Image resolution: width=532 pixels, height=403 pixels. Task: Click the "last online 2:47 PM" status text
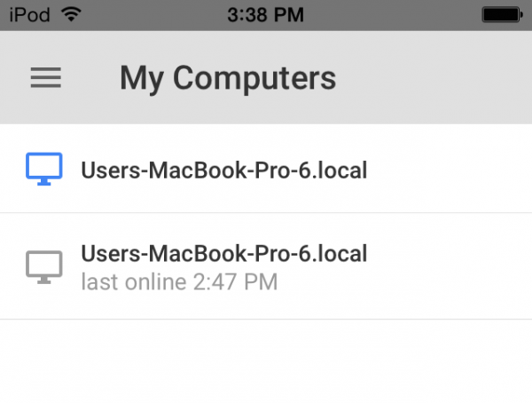[x=179, y=282]
